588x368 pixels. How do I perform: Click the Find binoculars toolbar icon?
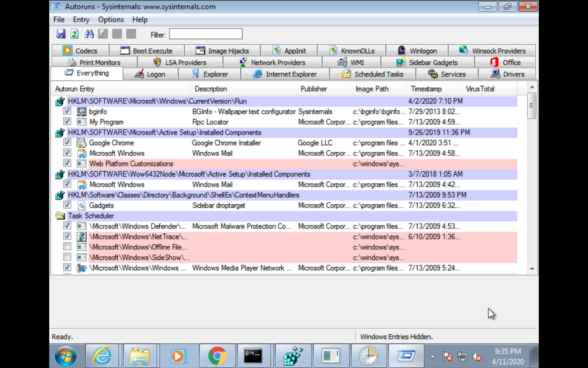(x=89, y=34)
